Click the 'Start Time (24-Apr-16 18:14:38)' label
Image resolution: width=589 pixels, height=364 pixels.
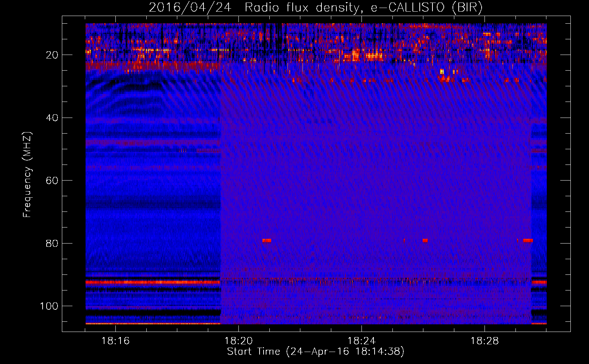(316, 352)
